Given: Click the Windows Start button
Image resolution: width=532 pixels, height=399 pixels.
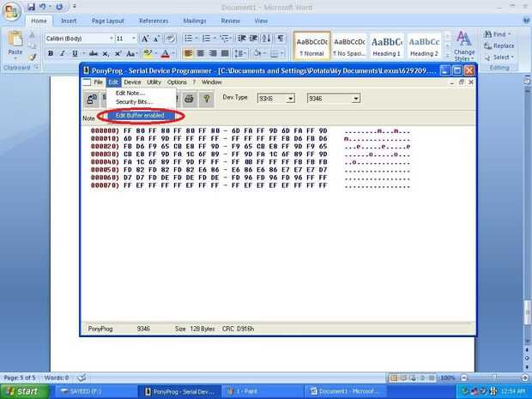Looking at the screenshot, I should click(x=24, y=391).
